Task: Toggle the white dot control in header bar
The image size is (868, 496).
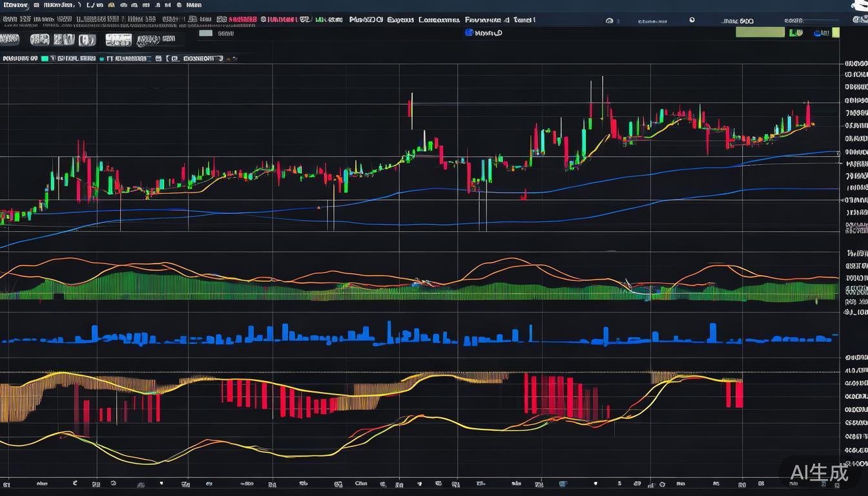Action: pyautogui.click(x=692, y=20)
